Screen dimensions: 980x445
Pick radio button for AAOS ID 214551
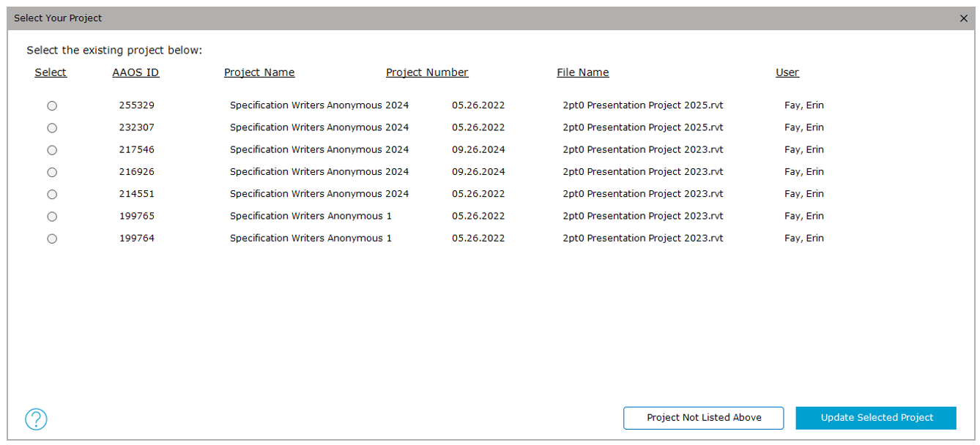[52, 194]
